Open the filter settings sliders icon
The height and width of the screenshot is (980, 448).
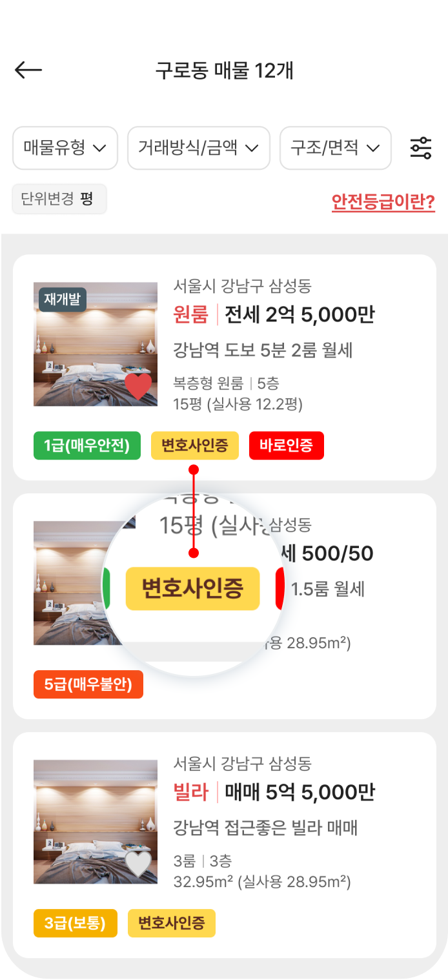421,148
